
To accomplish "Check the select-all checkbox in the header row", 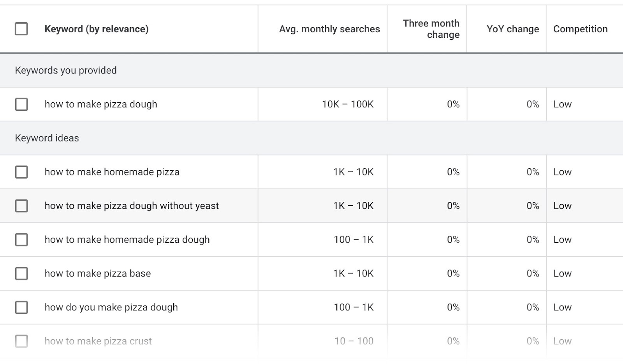I will pos(21,28).
